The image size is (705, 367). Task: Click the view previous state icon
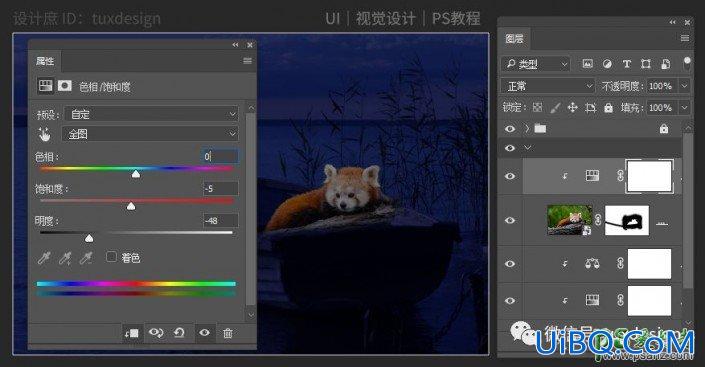coord(156,333)
